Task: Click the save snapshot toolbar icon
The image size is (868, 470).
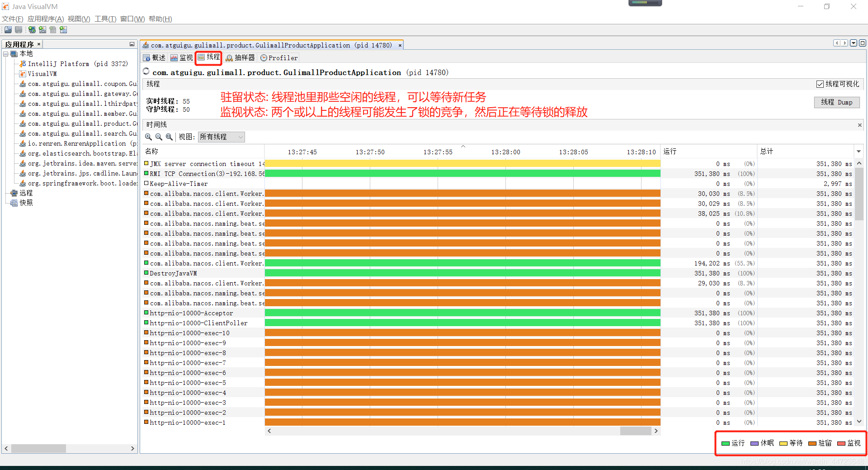Action: pos(19,30)
